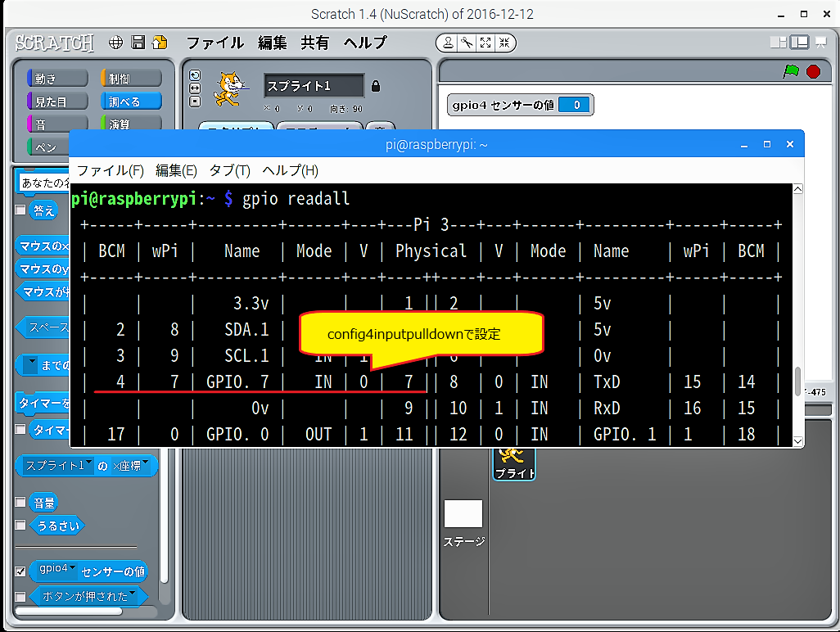Open terminal ファイル(F) menu
The image size is (840, 632).
(x=111, y=170)
